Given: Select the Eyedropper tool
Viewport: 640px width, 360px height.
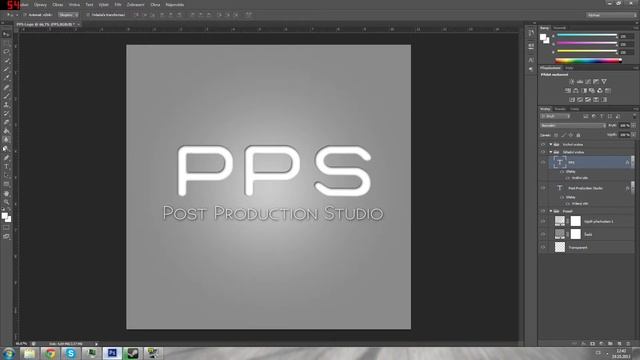Looking at the screenshot, I should pyautogui.click(x=6, y=78).
